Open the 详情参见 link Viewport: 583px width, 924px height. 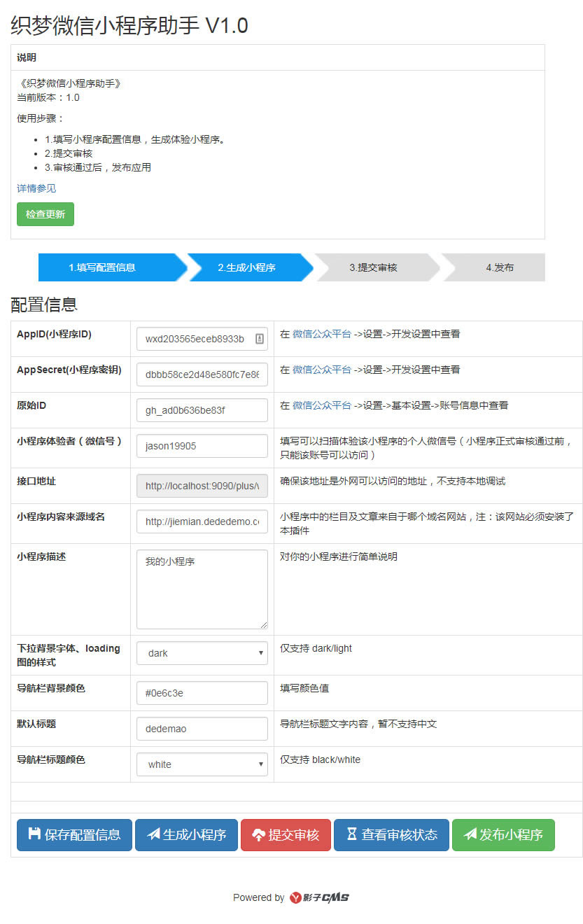click(36, 188)
